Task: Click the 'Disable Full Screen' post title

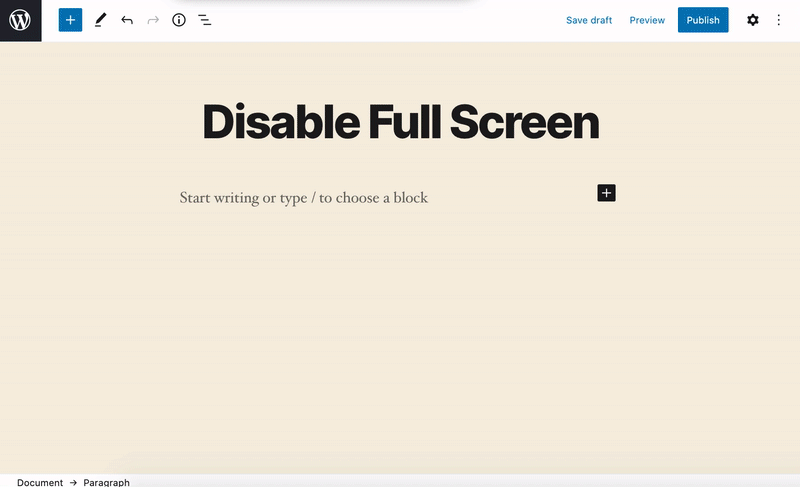Action: point(400,123)
